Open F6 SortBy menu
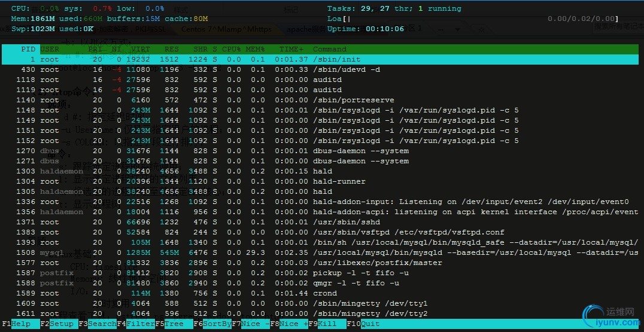Image resolution: width=644 pixels, height=332 pixels. click(x=212, y=324)
